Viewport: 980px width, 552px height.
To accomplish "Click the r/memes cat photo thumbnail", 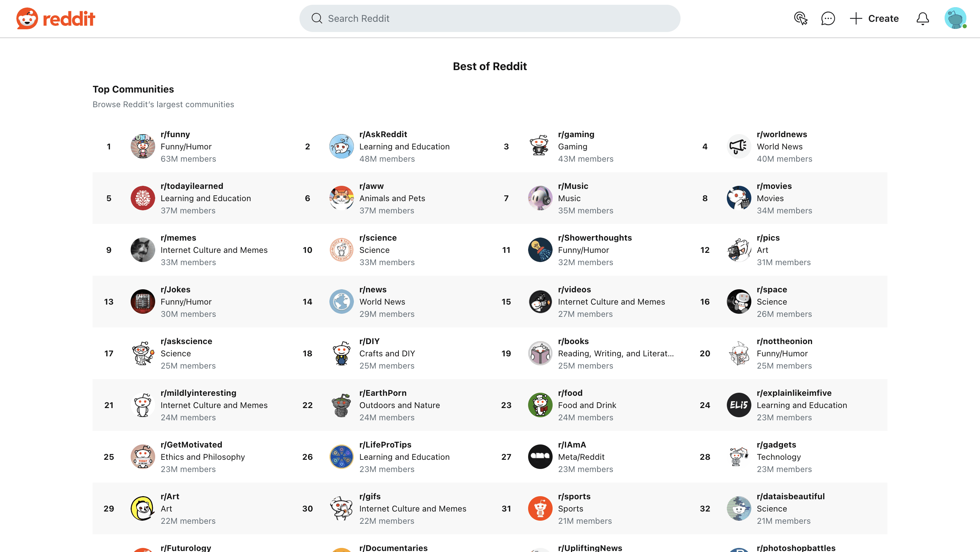I will 143,250.
